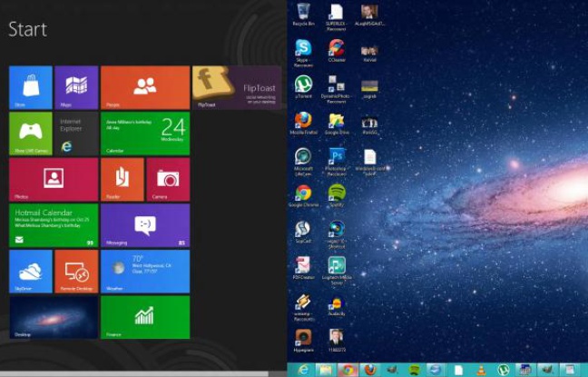Open the People tile

coord(145,87)
